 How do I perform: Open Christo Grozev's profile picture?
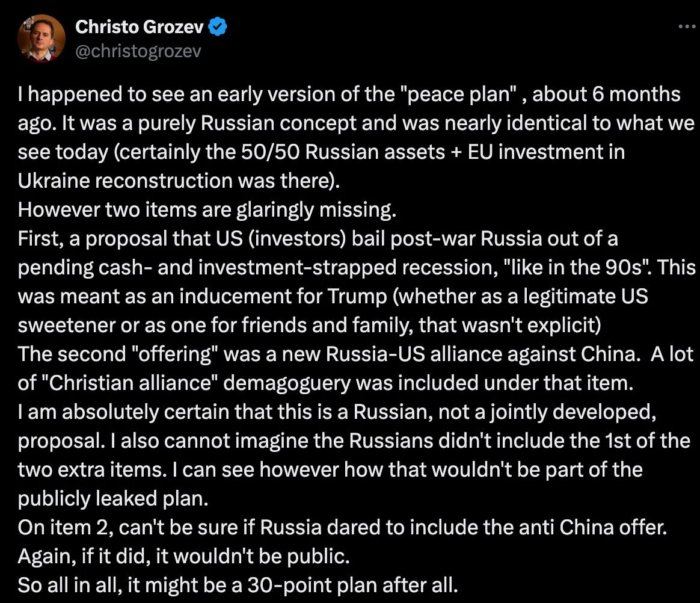[41, 38]
